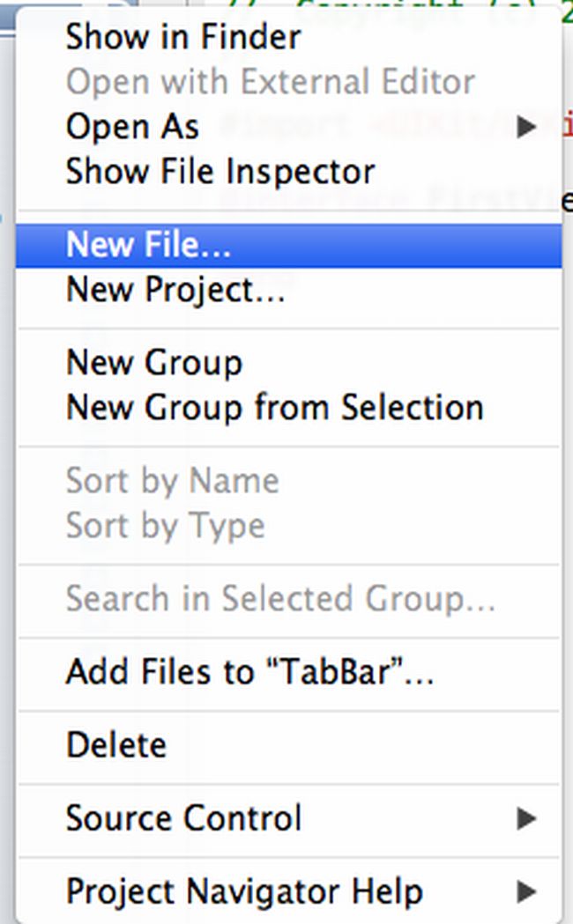The height and width of the screenshot is (924, 573).
Task: Choose Show in Finder from context menu
Action: (182, 37)
